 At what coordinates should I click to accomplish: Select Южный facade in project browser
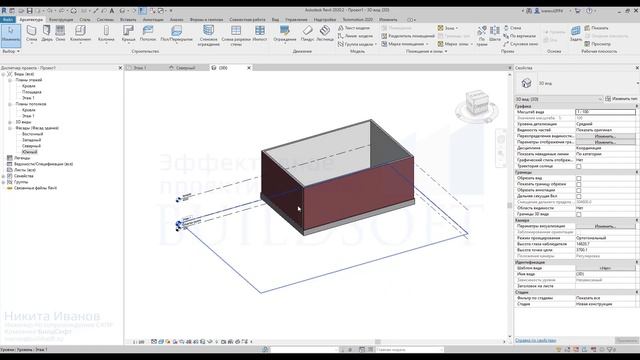pyautogui.click(x=29, y=152)
